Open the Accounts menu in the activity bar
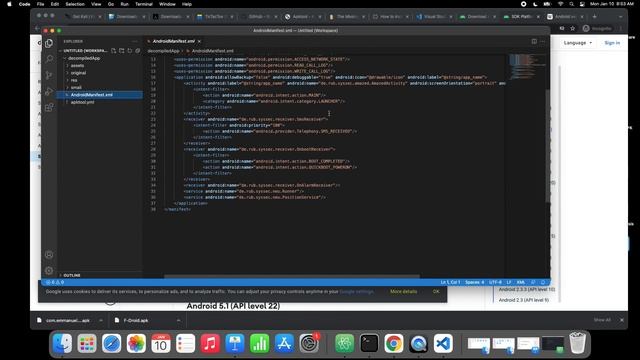 tap(49, 255)
